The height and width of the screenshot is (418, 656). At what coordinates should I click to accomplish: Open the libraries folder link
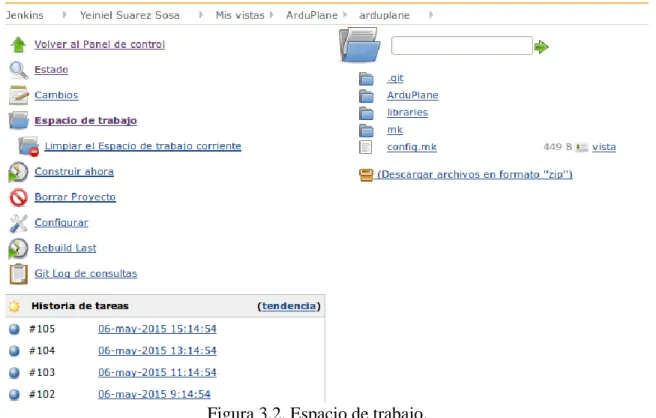pos(407,113)
